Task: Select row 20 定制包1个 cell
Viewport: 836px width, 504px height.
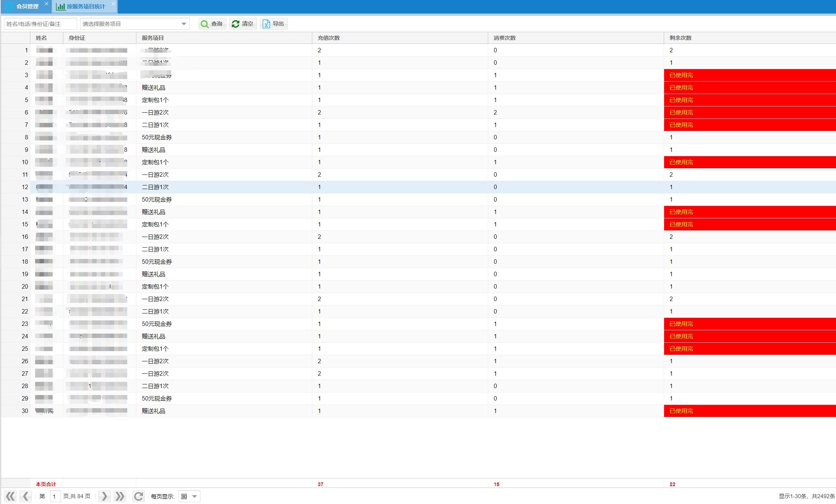Action: pos(224,287)
